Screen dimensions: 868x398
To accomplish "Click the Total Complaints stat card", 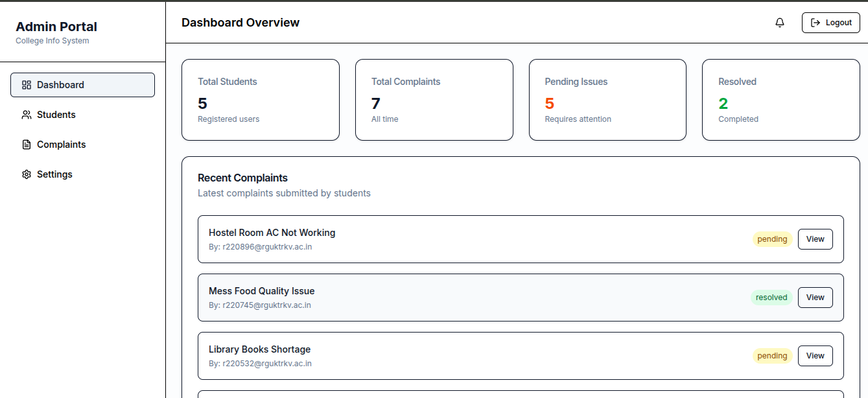I will (434, 100).
